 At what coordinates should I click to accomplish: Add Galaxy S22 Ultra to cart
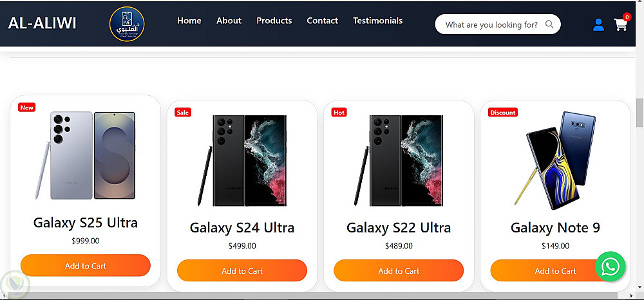coord(399,271)
